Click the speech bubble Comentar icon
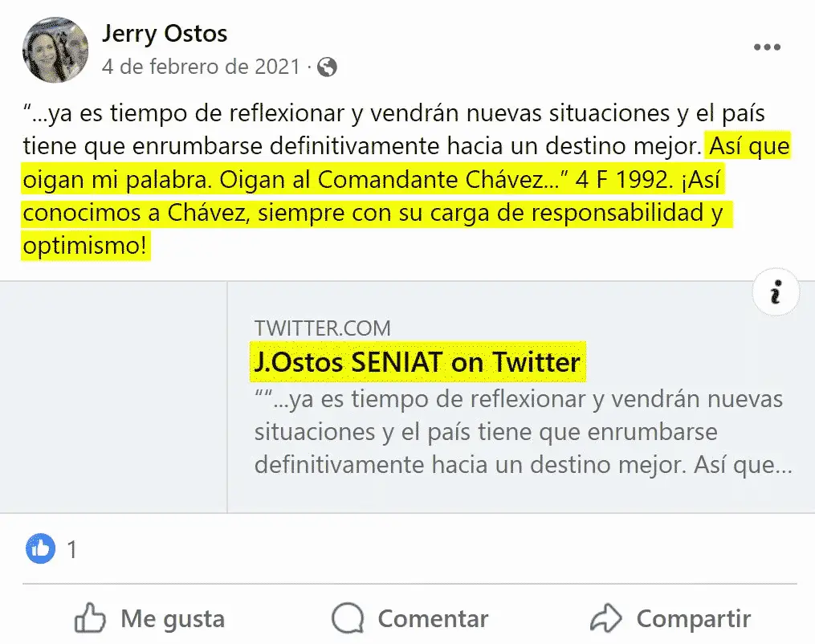Viewport: 815px width, 644px height. (x=348, y=618)
